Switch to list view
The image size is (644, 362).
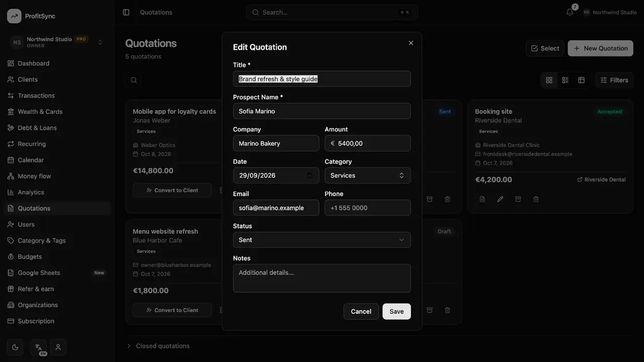pos(565,80)
